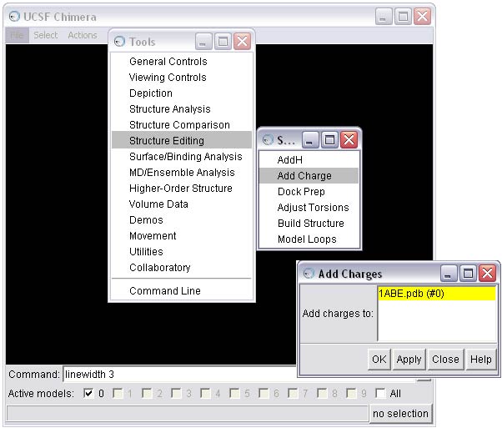Close the Add Charges dialog window

click(488, 274)
